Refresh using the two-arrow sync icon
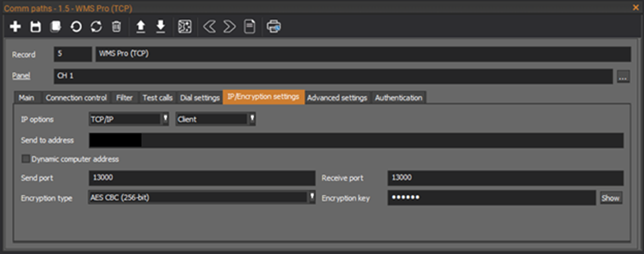The image size is (644, 254). 96,27
